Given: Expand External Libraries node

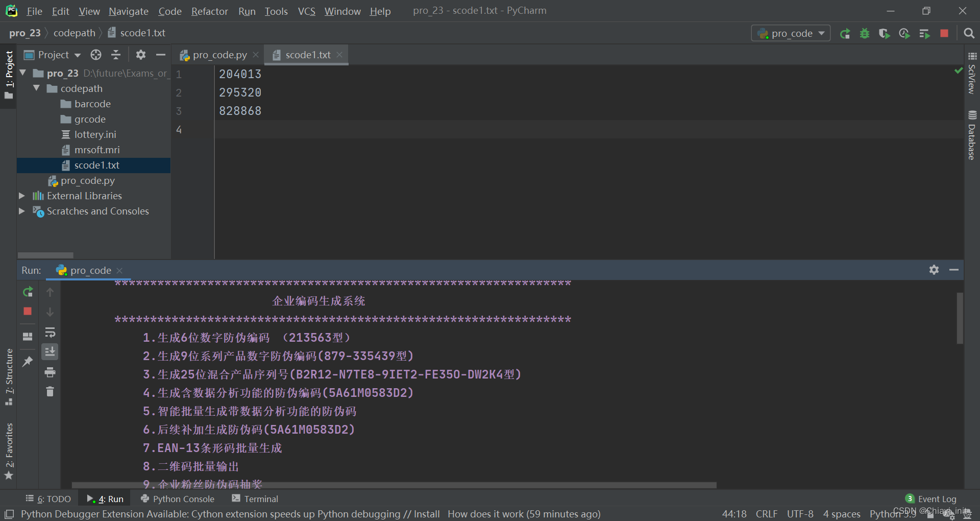Looking at the screenshot, I should coord(22,196).
